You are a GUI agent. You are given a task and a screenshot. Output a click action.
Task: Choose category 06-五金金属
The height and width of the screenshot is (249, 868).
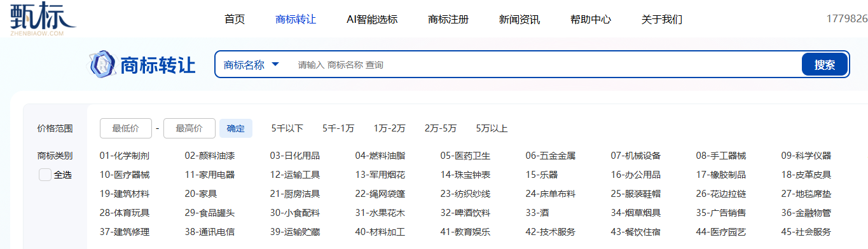point(551,156)
